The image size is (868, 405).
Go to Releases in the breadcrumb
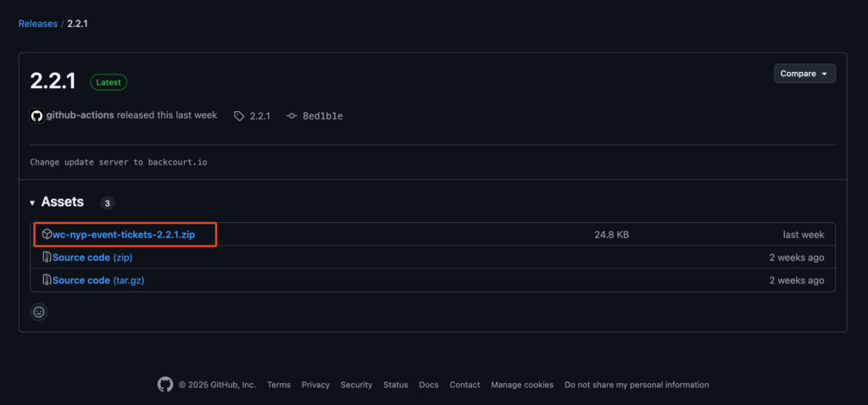tap(37, 24)
